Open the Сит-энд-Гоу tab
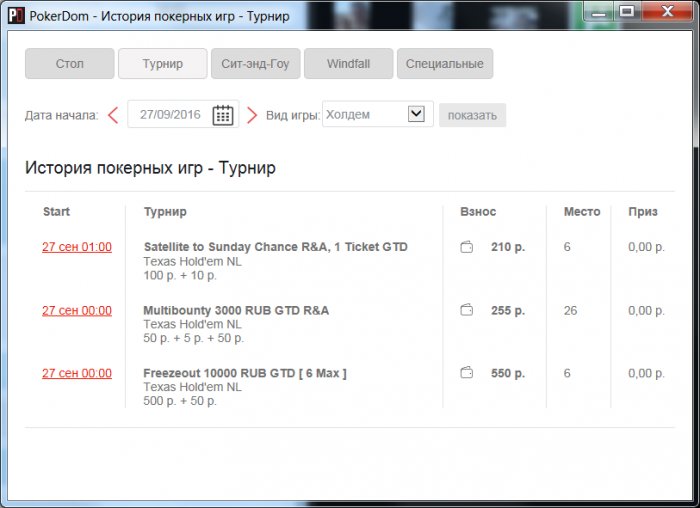700x508 pixels. (x=255, y=64)
